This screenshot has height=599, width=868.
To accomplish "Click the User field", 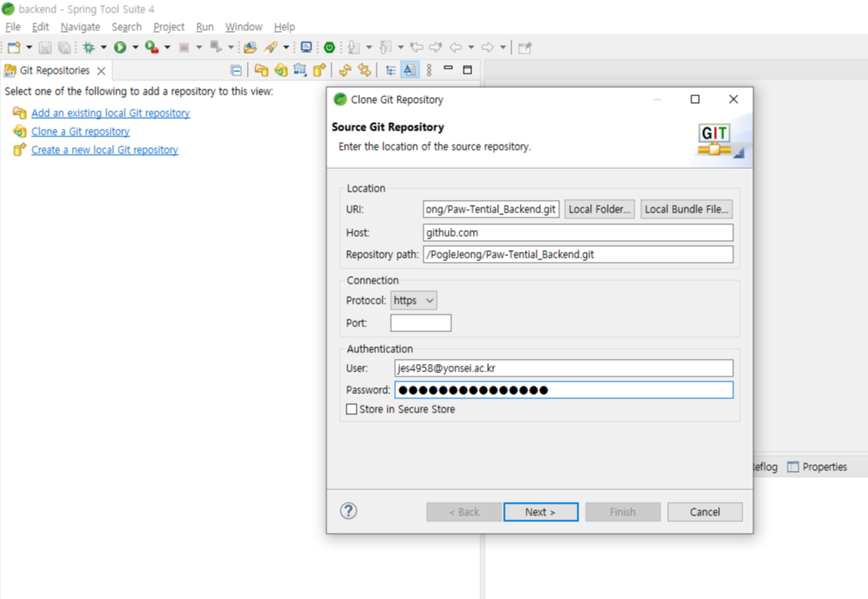I will tap(563, 368).
